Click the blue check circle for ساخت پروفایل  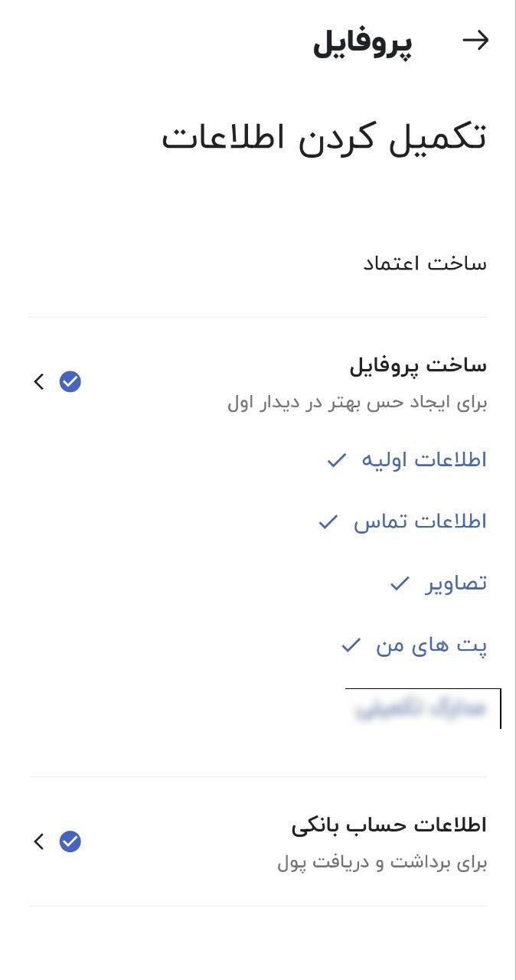70,381
